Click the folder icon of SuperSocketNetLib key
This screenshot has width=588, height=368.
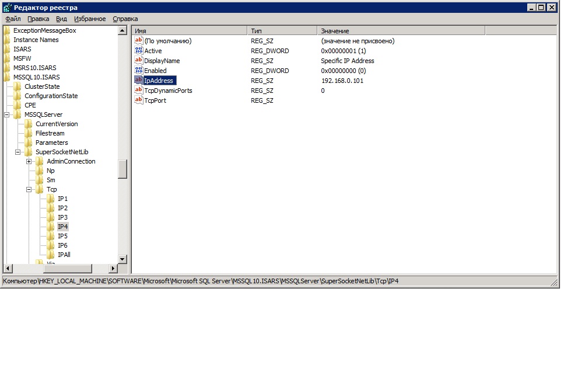coord(29,152)
